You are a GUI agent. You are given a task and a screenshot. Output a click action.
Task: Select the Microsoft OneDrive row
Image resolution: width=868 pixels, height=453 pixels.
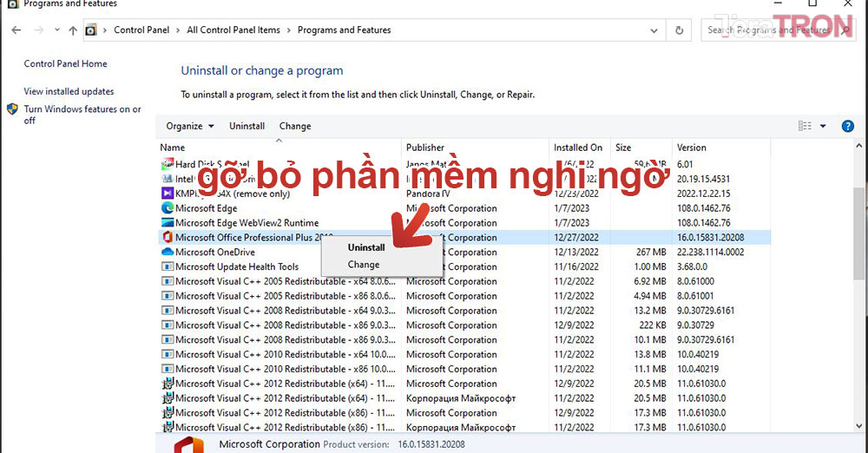[464, 252]
